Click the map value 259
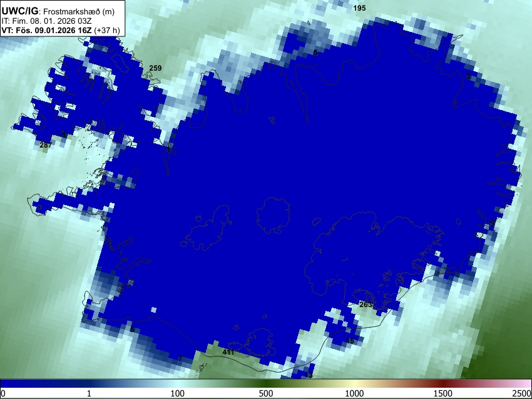 [x=155, y=68]
